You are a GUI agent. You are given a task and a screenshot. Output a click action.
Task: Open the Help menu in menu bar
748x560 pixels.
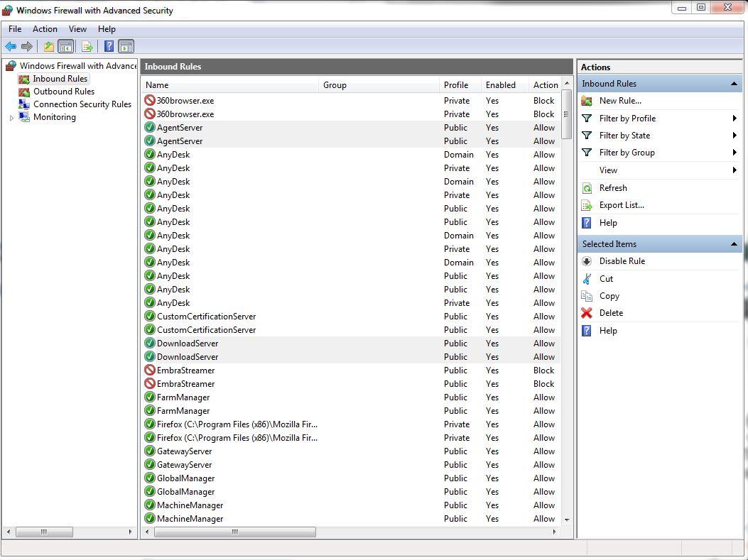click(107, 29)
